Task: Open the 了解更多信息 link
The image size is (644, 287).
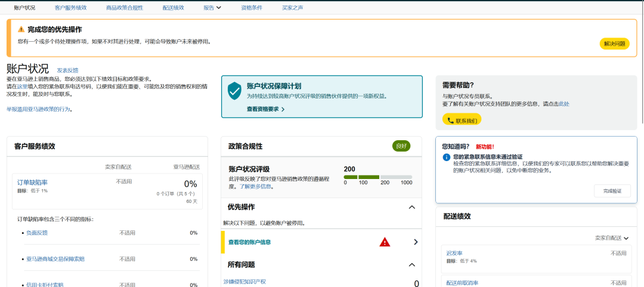Action: pos(256,186)
